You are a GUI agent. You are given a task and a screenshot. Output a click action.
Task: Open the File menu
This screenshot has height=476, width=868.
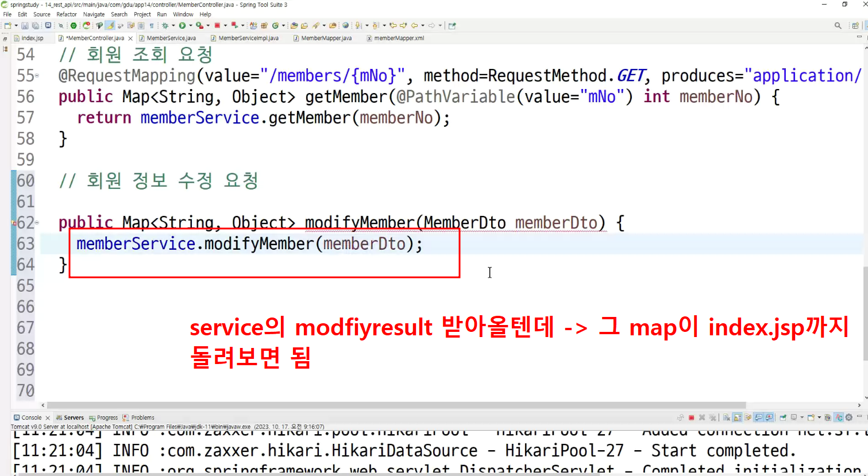[x=7, y=14]
